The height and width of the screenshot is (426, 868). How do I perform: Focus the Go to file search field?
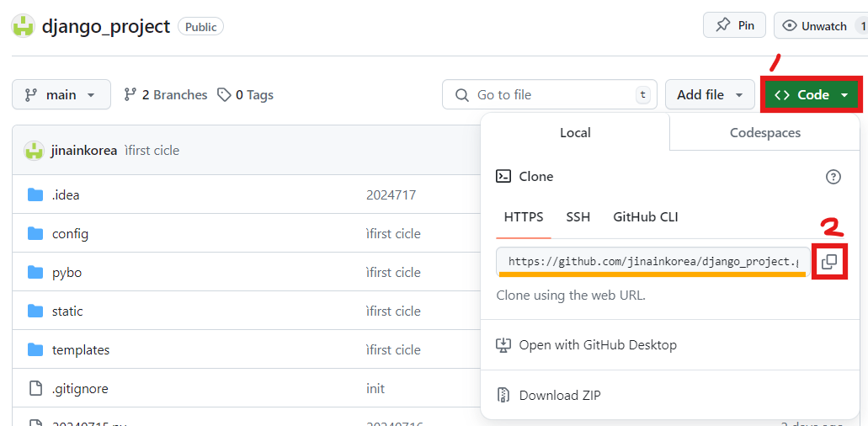click(550, 94)
